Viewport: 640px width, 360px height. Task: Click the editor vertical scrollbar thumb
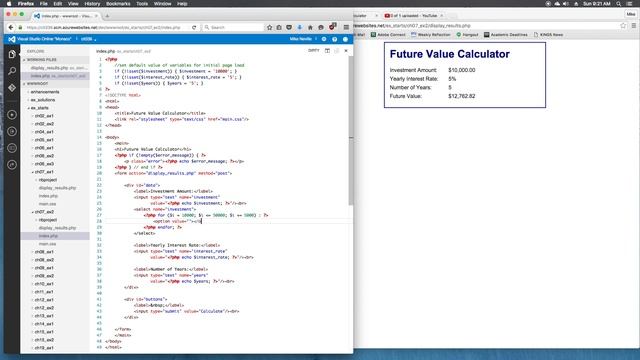(x=351, y=131)
